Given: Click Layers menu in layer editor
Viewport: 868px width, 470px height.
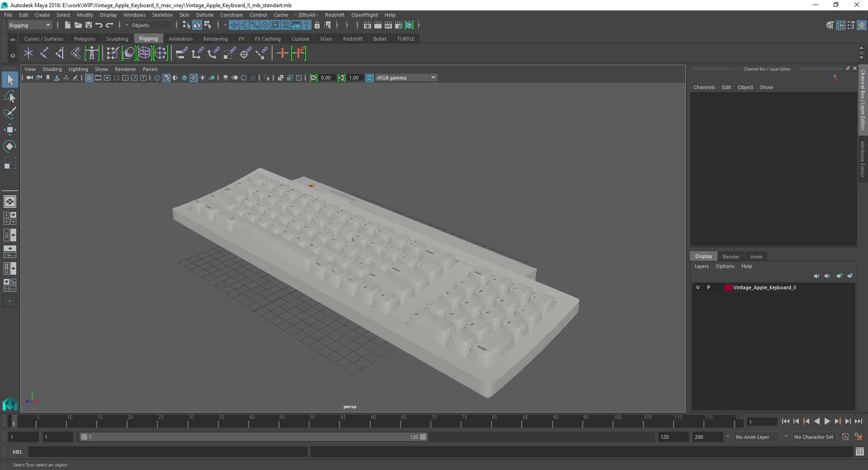Looking at the screenshot, I should click(702, 266).
